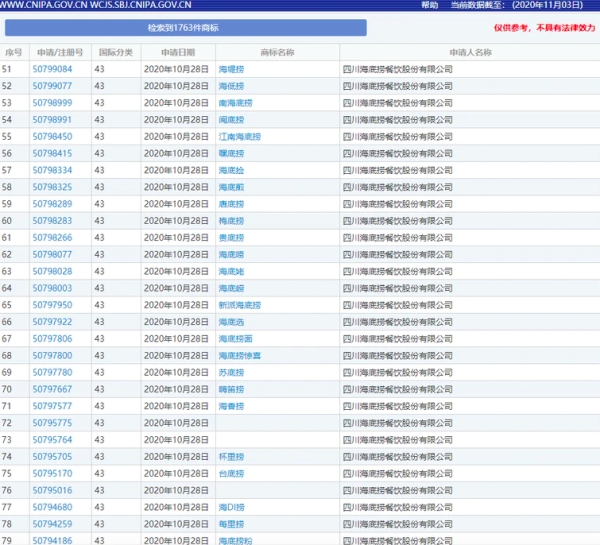Click the 申请日期 column header
This screenshot has width=600, height=545.
point(175,52)
